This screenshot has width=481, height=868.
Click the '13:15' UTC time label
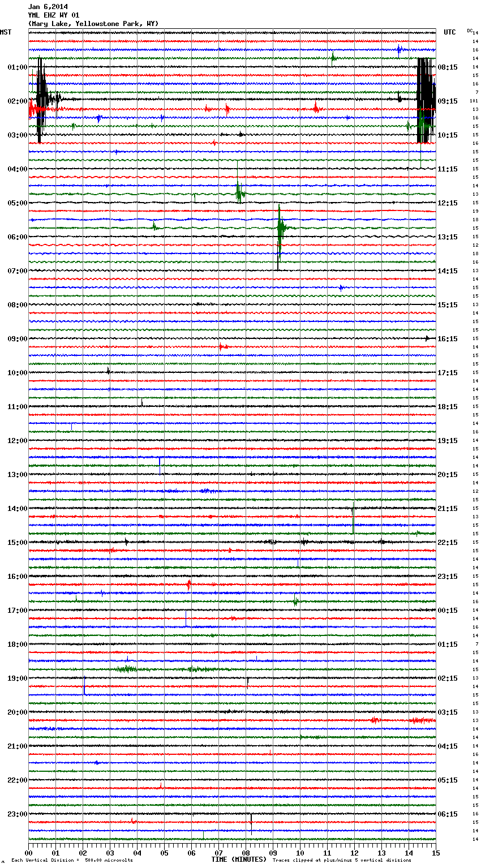pos(448,237)
